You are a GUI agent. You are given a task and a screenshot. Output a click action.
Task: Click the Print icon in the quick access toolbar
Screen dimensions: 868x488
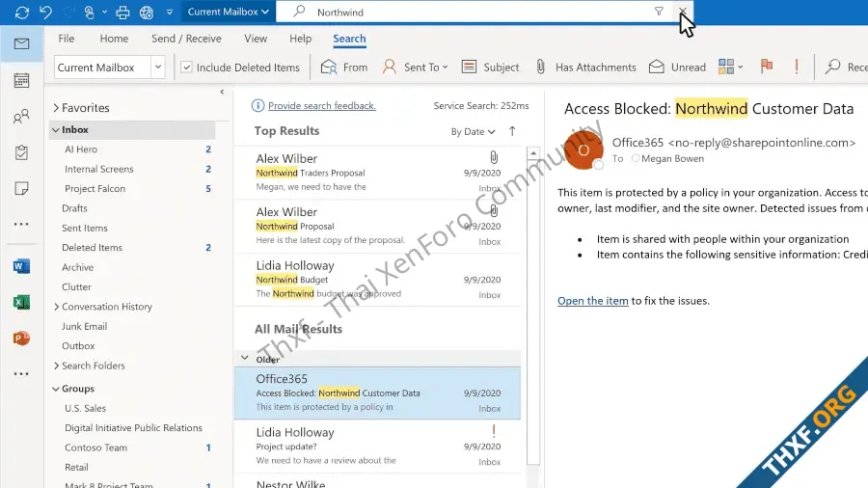tap(122, 12)
